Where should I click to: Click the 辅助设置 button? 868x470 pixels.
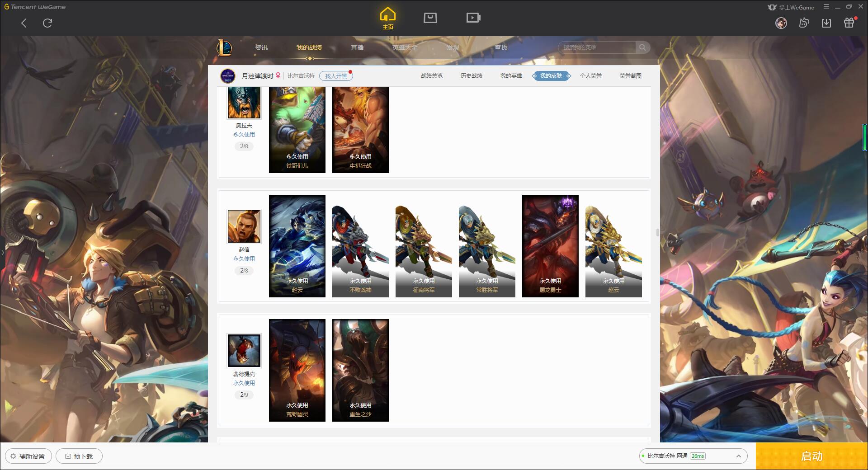(x=28, y=456)
